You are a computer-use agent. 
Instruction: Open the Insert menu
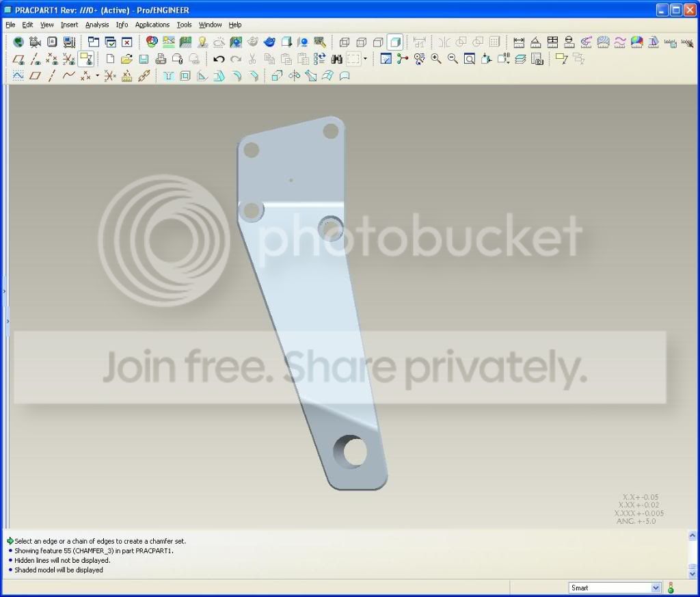coord(69,25)
